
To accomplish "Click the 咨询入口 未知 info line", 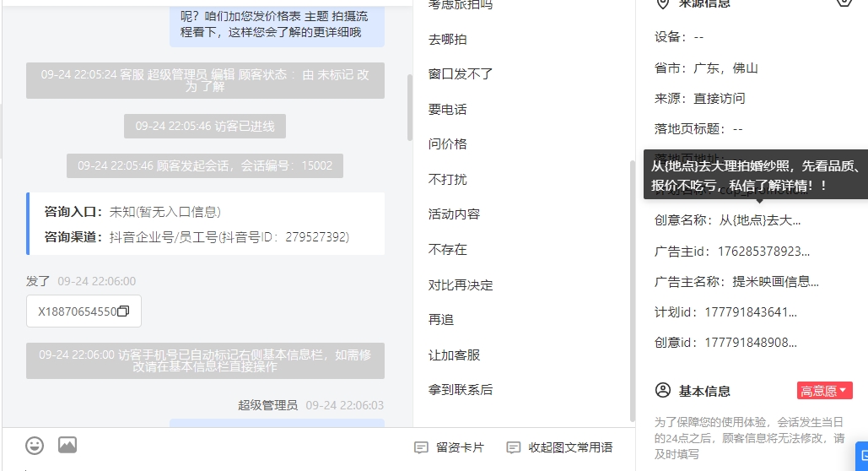I will (132, 212).
